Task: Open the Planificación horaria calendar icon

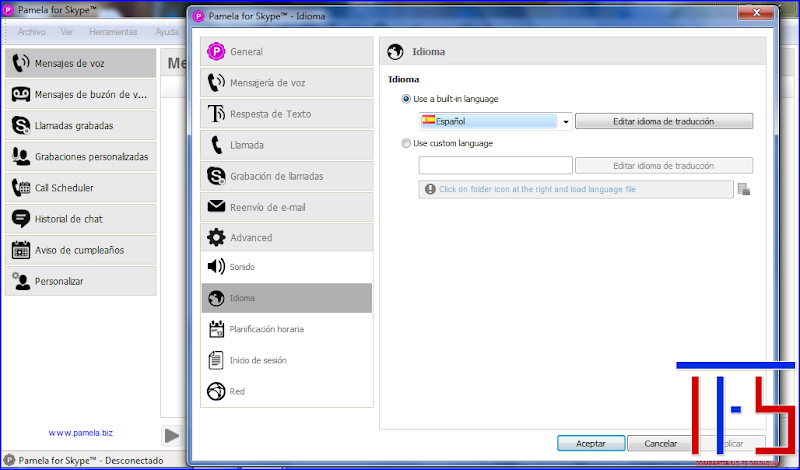Action: tap(216, 329)
